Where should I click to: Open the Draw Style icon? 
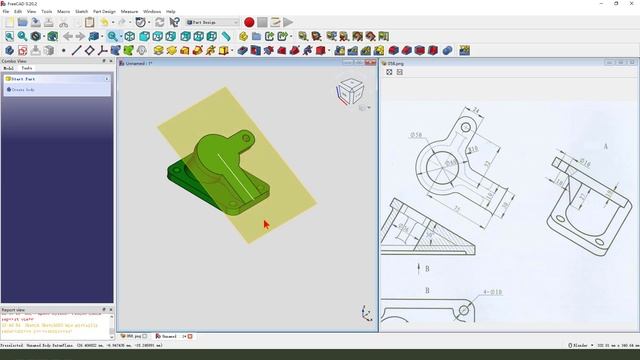[x=36, y=36]
